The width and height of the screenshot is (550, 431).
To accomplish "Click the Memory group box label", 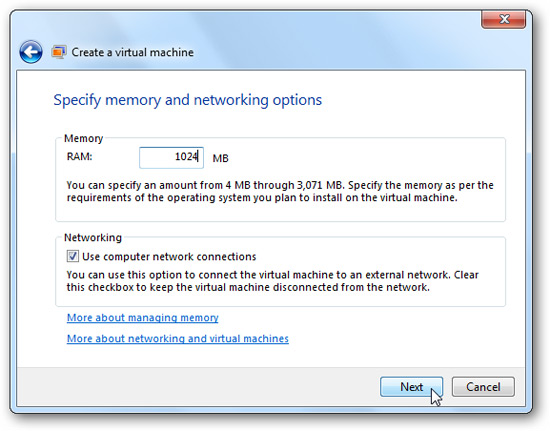I will tap(83, 139).
